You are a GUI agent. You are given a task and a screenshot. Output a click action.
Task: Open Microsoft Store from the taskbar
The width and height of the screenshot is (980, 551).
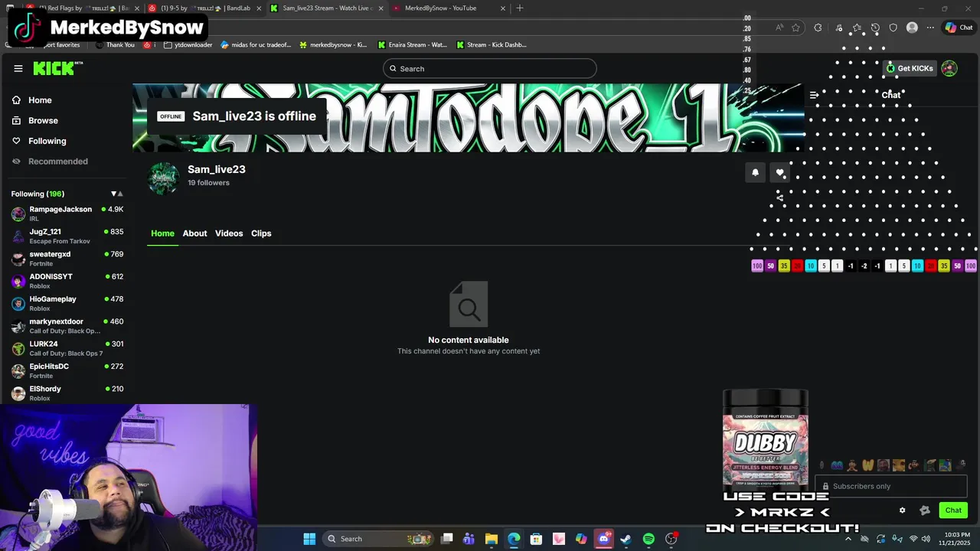coord(536,539)
